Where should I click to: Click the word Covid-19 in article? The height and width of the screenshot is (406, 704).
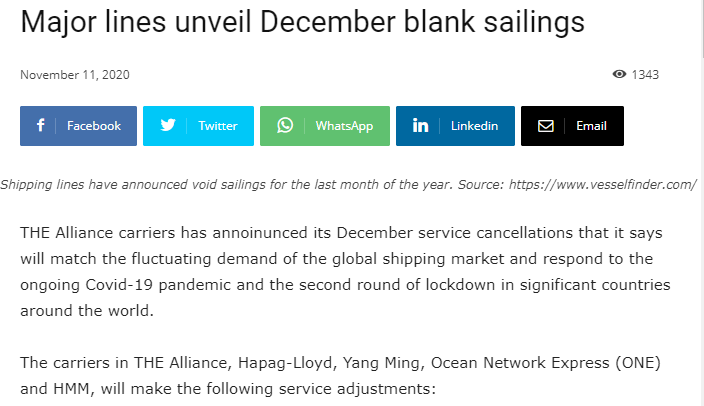(x=119, y=285)
